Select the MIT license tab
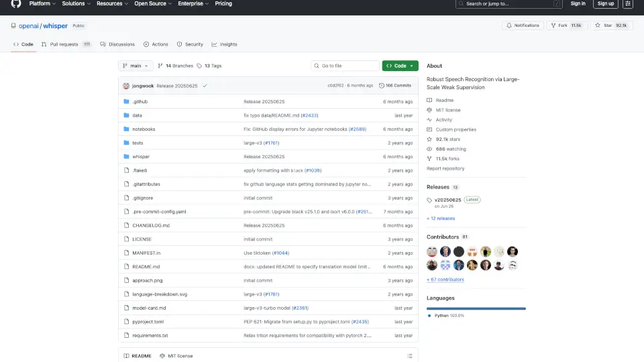This screenshot has height=362, width=644. [176, 356]
